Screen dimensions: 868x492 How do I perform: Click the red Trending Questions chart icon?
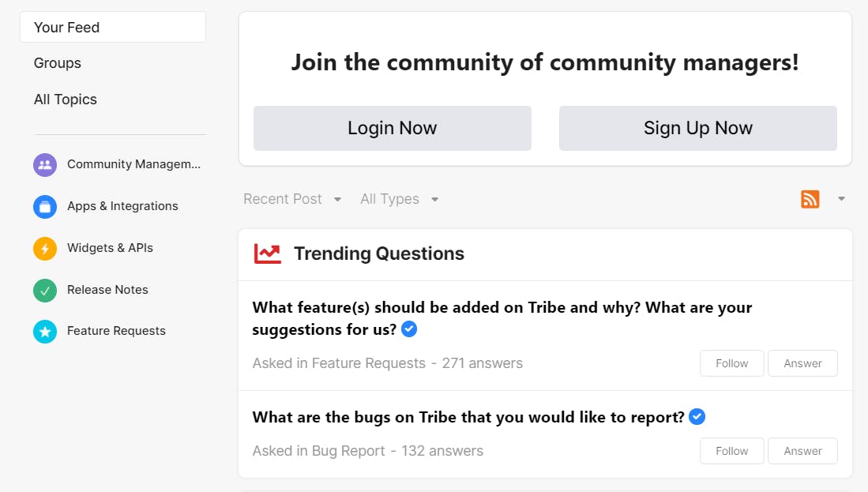[x=267, y=254]
